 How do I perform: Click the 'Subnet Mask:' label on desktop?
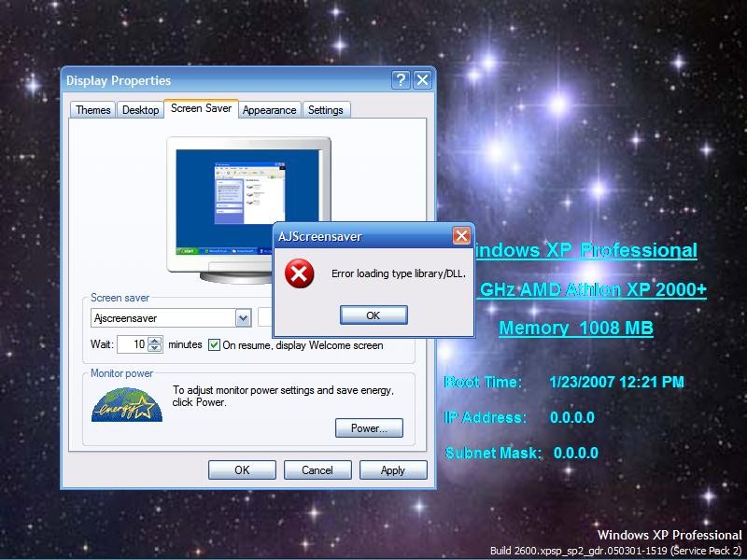click(x=493, y=453)
